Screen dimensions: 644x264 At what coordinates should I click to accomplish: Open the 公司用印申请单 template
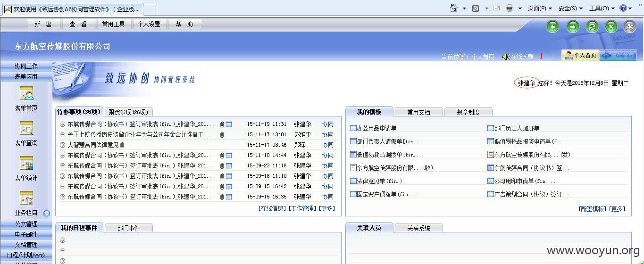pos(525,181)
